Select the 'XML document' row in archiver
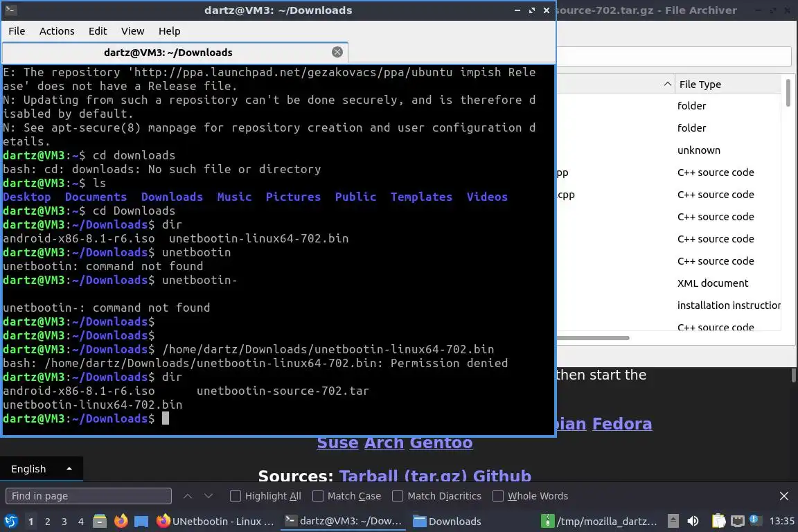798x532 pixels. pos(713,283)
